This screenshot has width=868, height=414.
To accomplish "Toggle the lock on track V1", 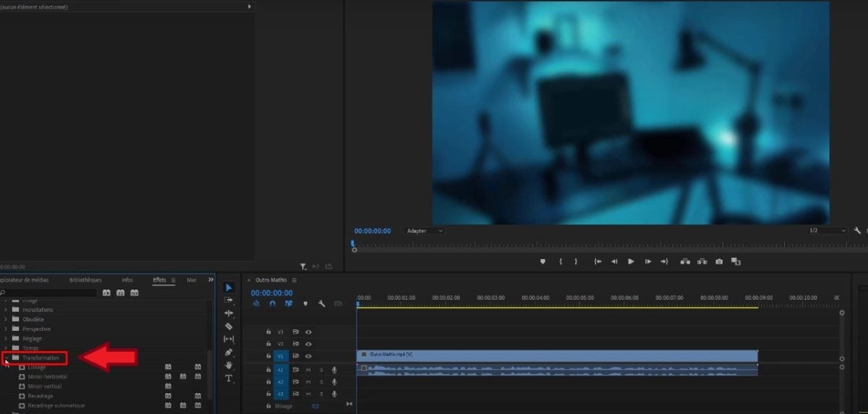I will tap(268, 356).
